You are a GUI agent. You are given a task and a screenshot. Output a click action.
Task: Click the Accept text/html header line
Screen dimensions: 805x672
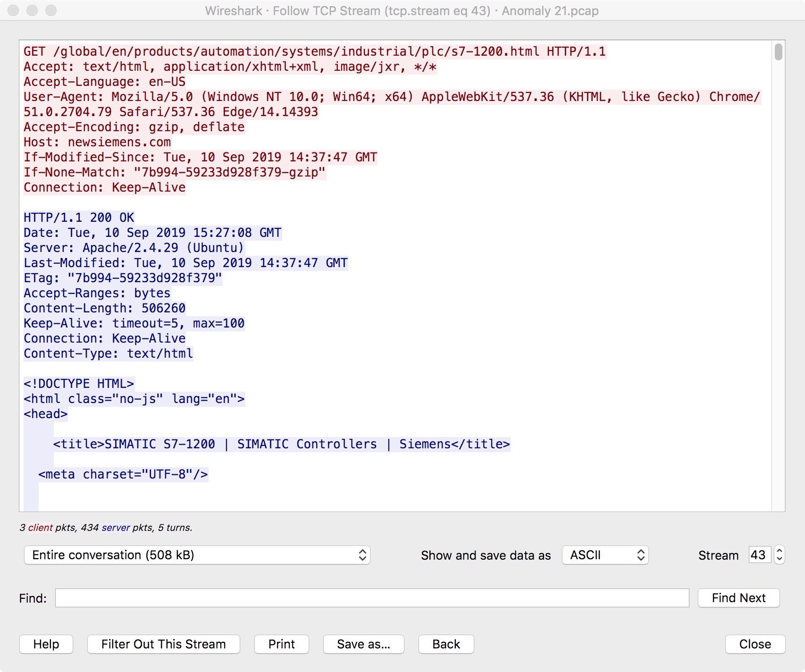pos(230,67)
